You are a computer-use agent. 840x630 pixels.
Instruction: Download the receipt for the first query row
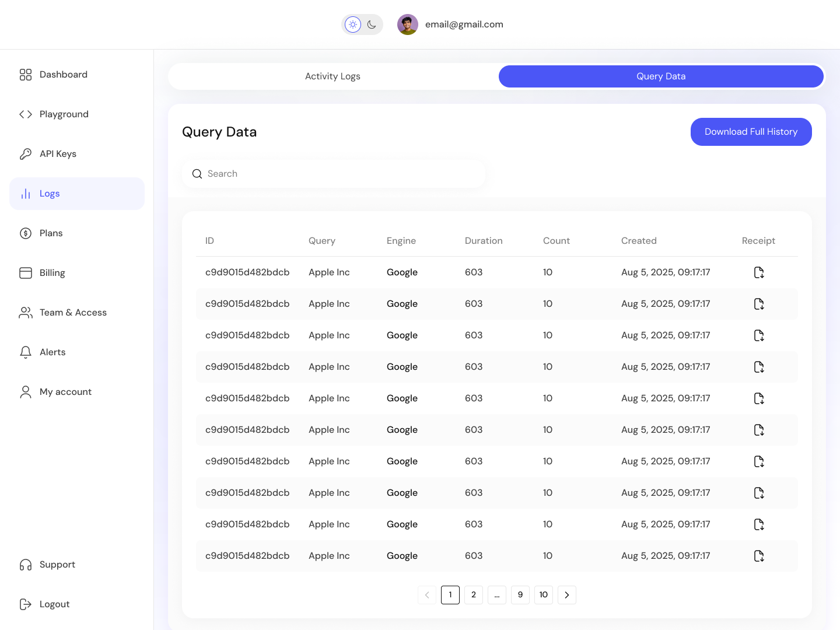[758, 272]
